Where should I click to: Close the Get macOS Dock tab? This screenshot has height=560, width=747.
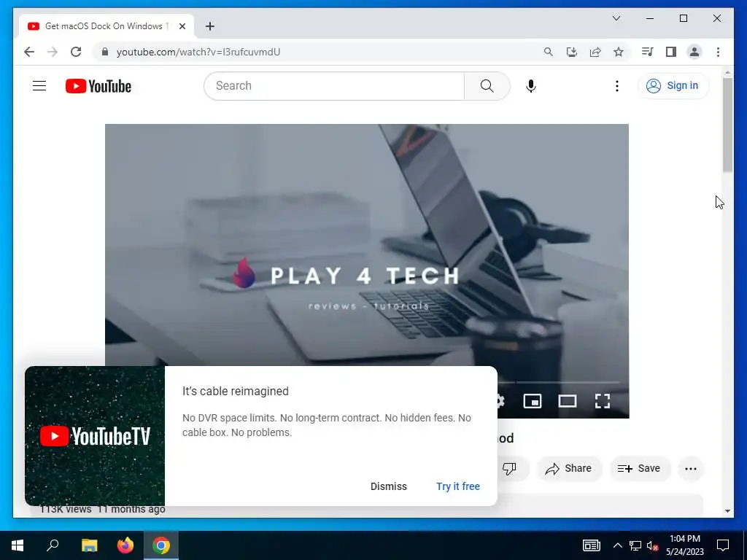pyautogui.click(x=182, y=26)
